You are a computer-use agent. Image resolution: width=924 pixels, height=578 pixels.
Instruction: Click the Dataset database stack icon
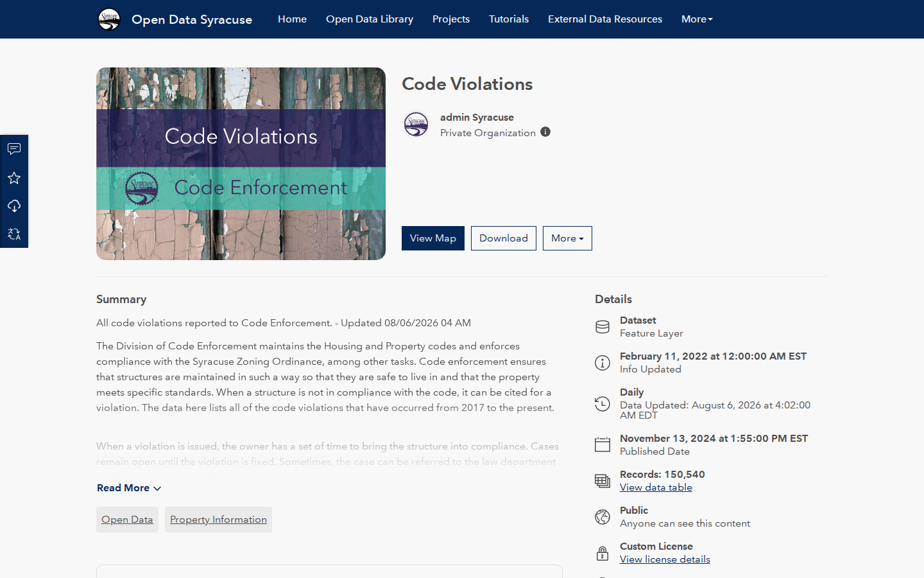click(603, 327)
